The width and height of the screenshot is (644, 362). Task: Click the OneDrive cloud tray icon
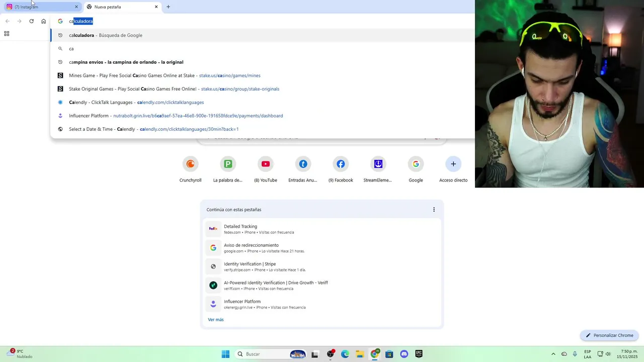[x=564, y=354]
